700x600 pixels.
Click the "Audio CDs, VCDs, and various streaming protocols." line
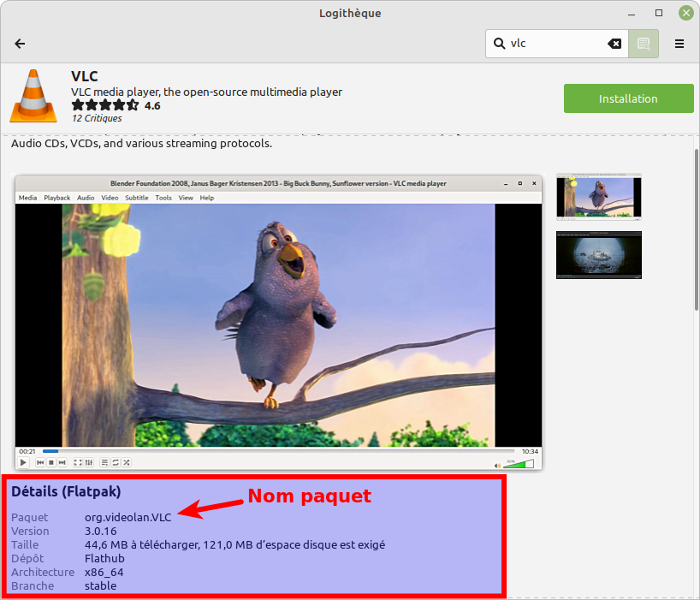141,143
